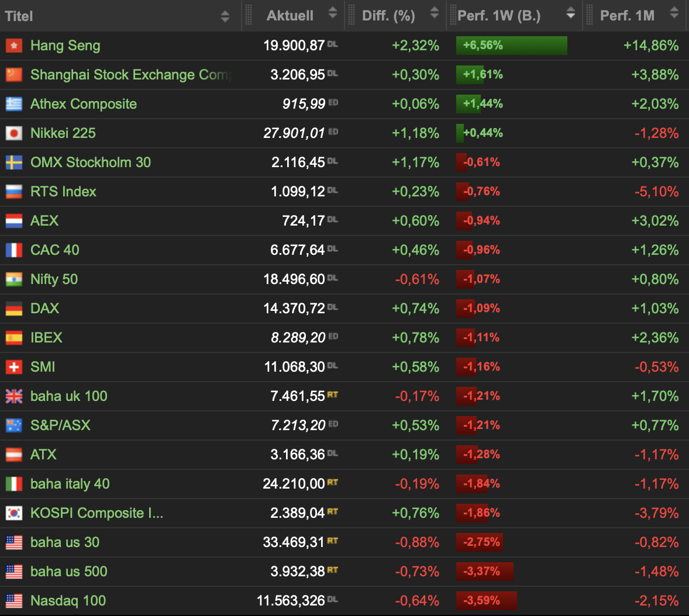This screenshot has height=616, width=689.
Task: Click the Swiss flag beside SMI
Action: (14, 367)
